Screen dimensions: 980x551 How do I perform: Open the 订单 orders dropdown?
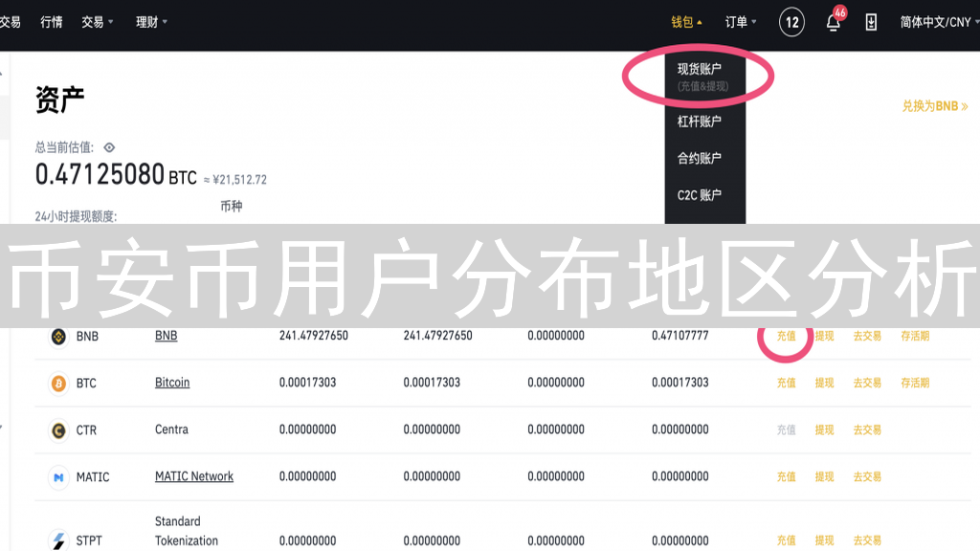tap(741, 23)
